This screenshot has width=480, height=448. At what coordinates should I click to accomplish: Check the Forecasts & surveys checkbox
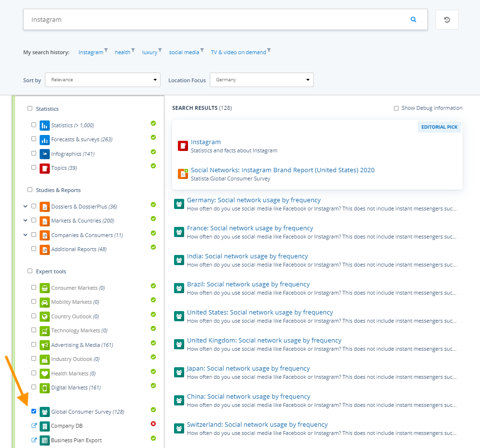[34, 139]
